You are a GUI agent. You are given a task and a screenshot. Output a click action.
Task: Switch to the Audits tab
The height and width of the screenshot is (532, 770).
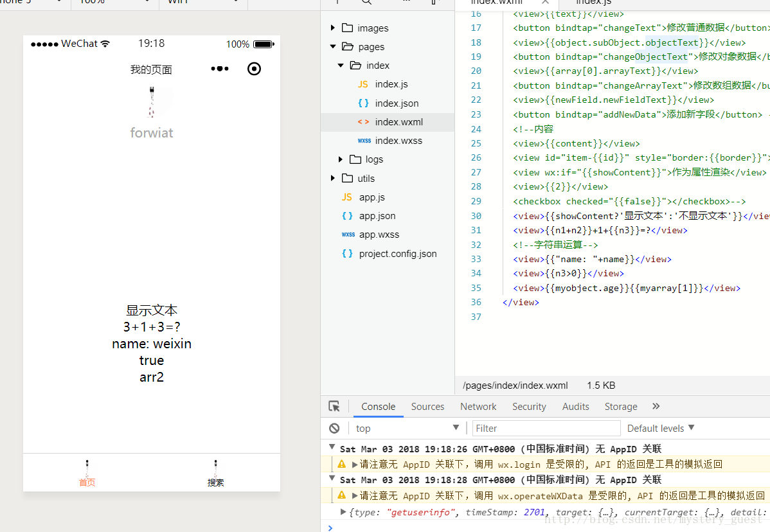point(575,406)
